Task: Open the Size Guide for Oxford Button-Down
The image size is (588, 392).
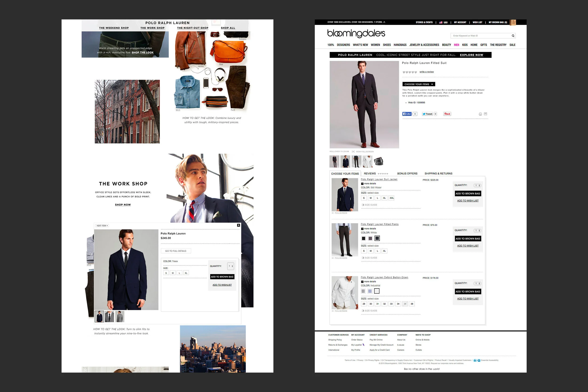Action: pos(369,311)
